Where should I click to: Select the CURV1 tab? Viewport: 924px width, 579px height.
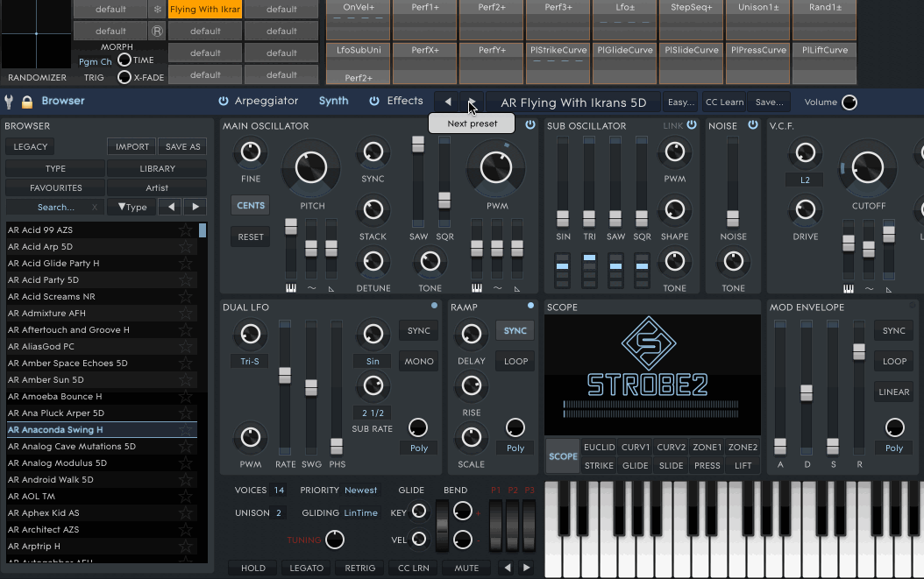coord(636,447)
